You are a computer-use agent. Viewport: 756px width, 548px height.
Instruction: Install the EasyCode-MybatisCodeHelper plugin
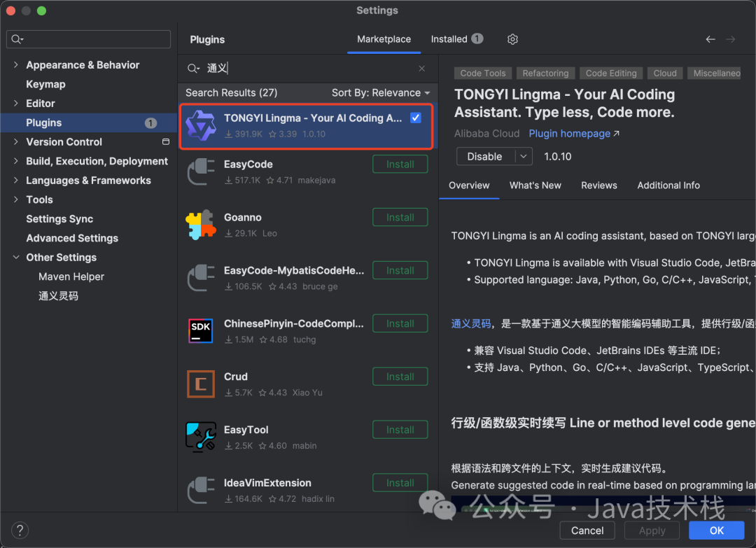[400, 270]
